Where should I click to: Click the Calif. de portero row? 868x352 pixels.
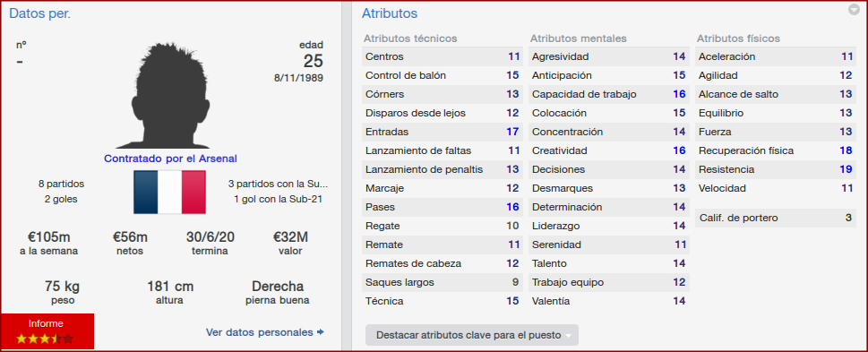pos(776,218)
